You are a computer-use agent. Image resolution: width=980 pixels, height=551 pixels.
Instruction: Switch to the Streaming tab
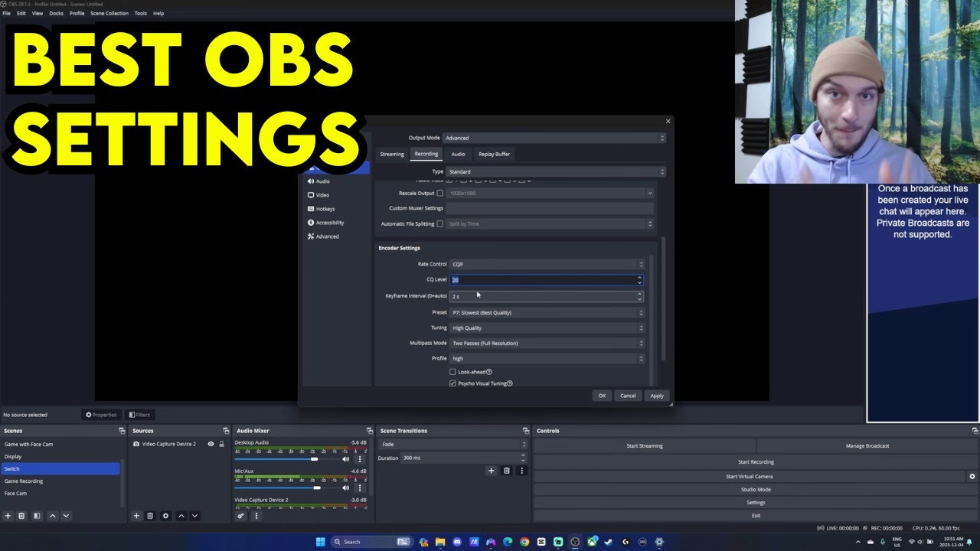392,154
